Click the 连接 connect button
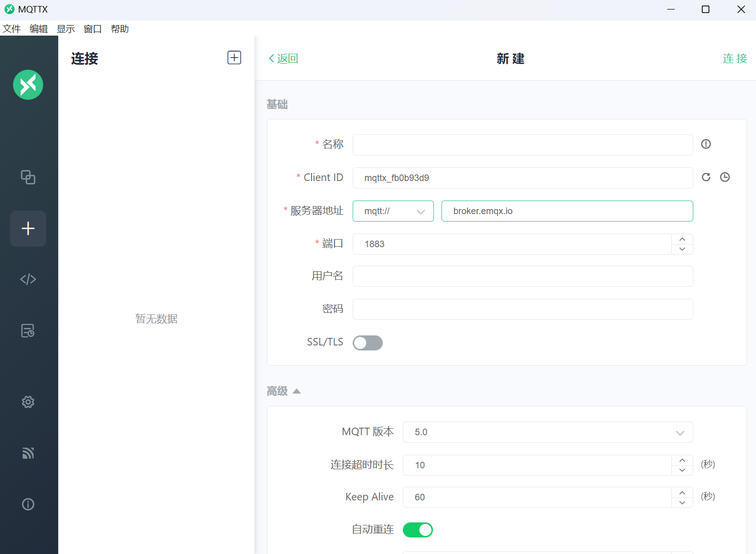The height and width of the screenshot is (554, 756). point(734,58)
